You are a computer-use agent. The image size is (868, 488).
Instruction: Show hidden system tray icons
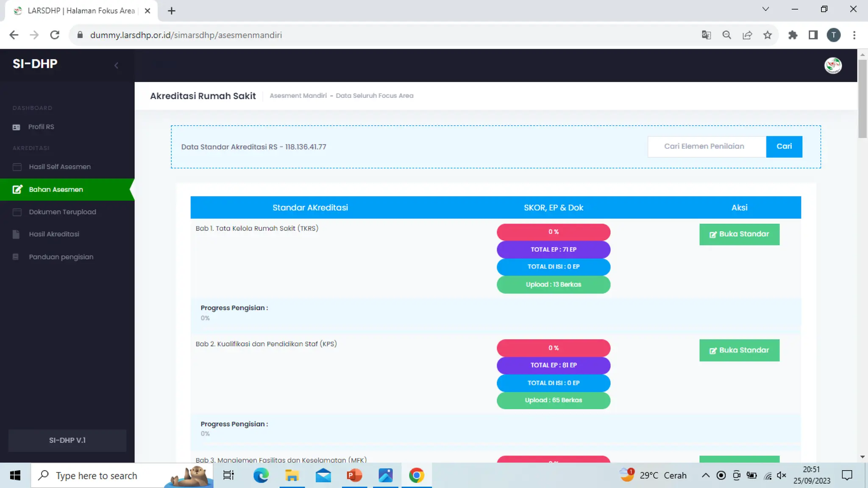705,475
